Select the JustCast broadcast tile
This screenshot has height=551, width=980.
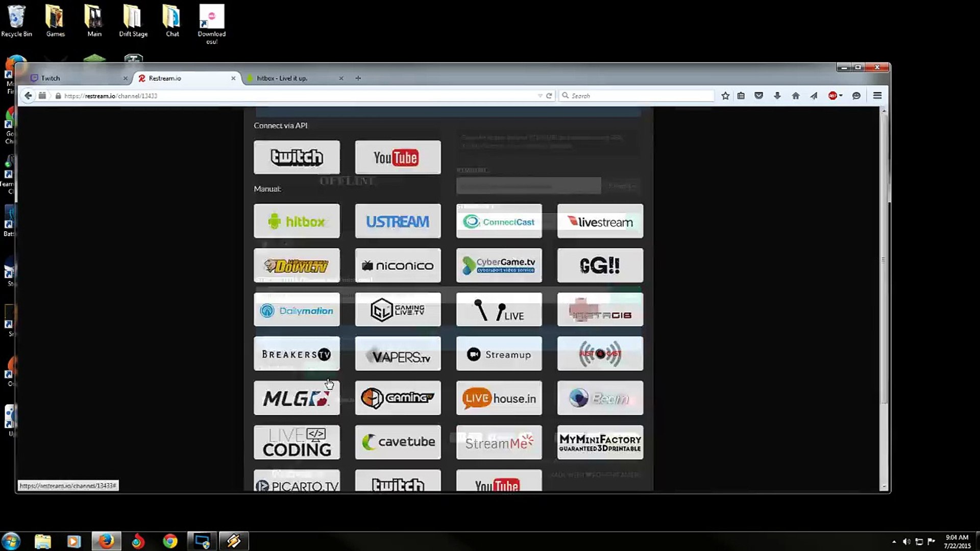600,354
